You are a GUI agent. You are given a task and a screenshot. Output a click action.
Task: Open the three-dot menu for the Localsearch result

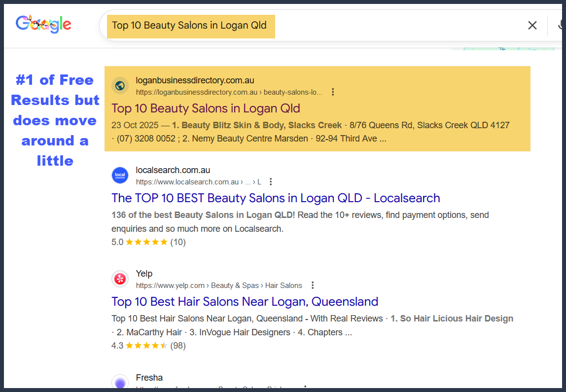click(271, 182)
